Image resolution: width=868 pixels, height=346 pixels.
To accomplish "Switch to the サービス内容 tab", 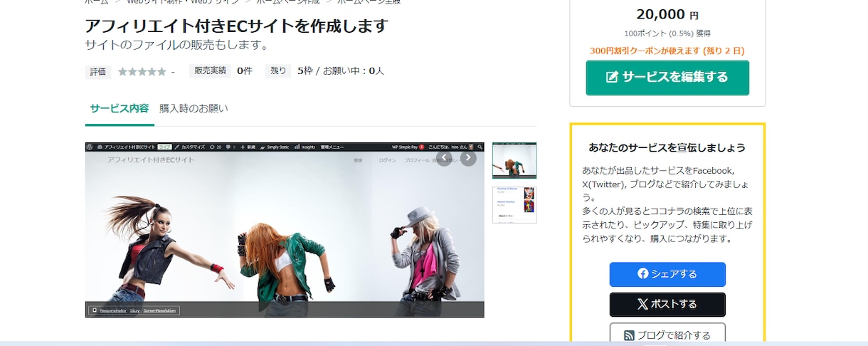I will point(120,109).
